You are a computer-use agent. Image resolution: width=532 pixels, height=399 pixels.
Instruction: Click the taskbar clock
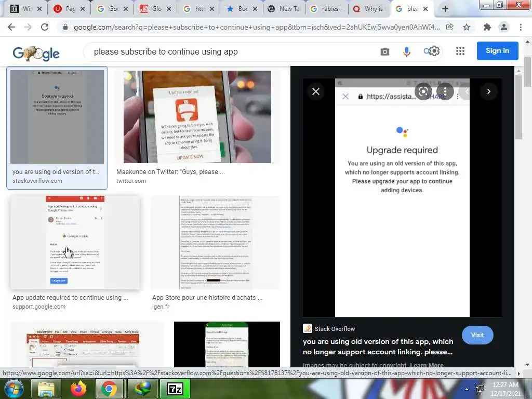506,389
